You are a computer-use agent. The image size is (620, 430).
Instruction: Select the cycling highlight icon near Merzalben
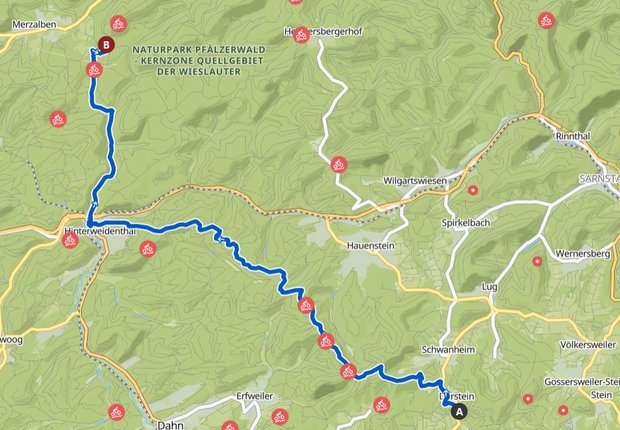pyautogui.click(x=118, y=24)
